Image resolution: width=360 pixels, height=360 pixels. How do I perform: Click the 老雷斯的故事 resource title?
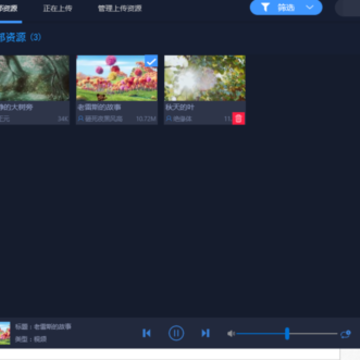[99, 108]
